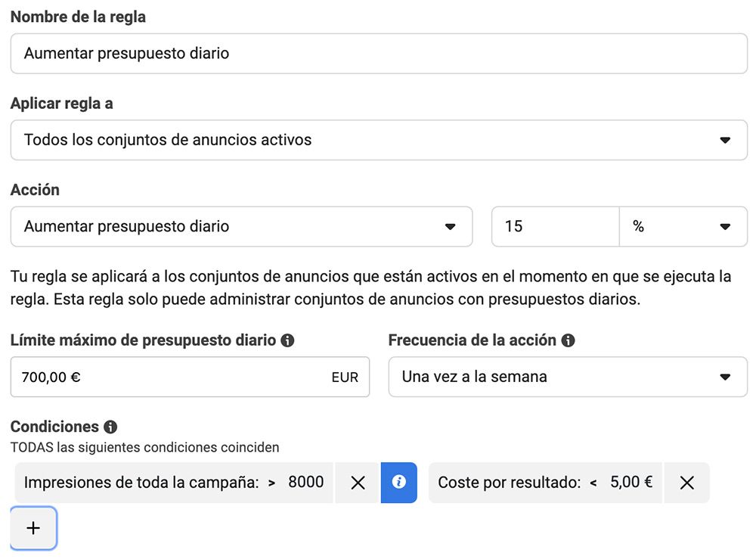Open the blue info icon on impressions condition
Viewport: 756px width, 559px height.
tap(398, 483)
